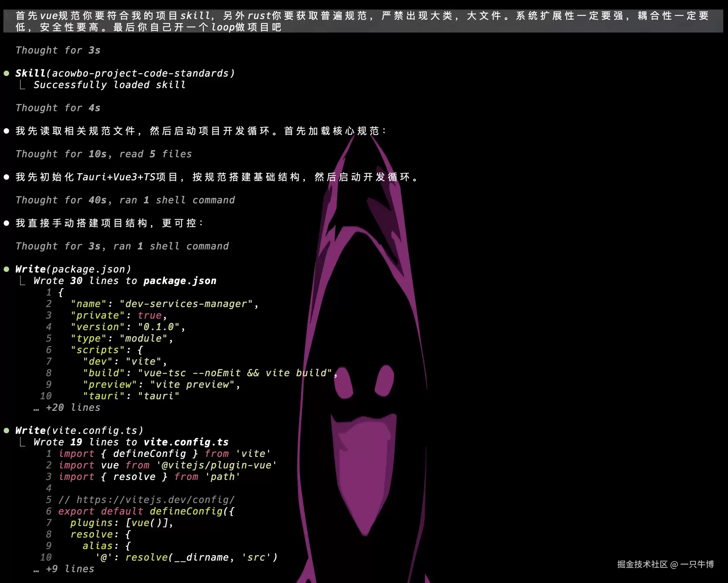Click the "preview": "vite preview" line
Viewport: 728px width, 583px height.
coord(161,384)
